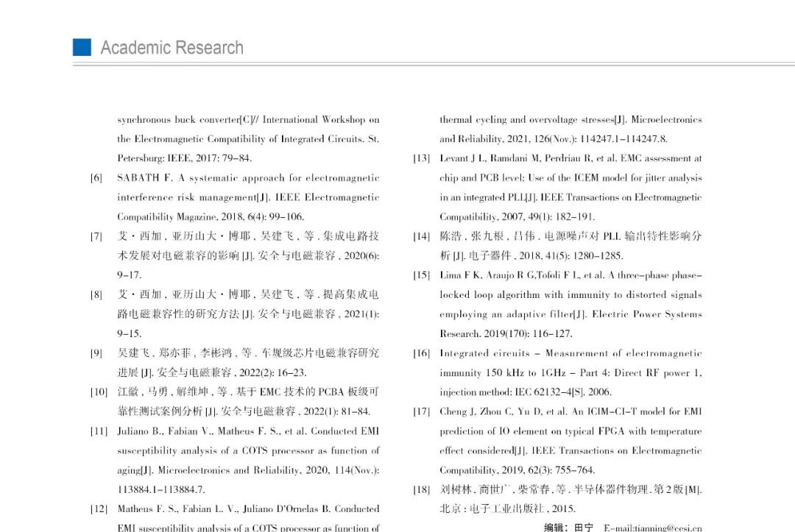Image resolution: width=795 pixels, height=532 pixels.
Task: Select reference [17] by Cheng J
Action: coord(421,411)
